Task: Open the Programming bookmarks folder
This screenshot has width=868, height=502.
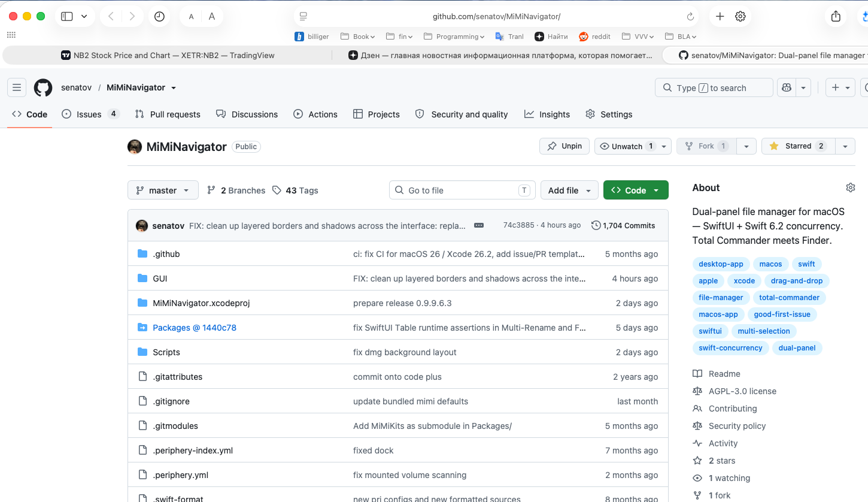Action: pyautogui.click(x=454, y=37)
